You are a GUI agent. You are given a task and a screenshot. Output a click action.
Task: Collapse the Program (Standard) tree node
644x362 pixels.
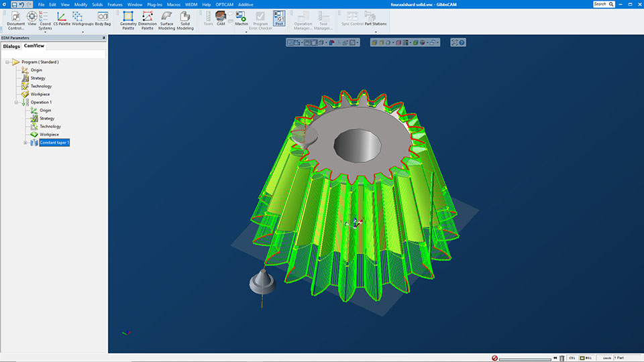tap(7, 62)
